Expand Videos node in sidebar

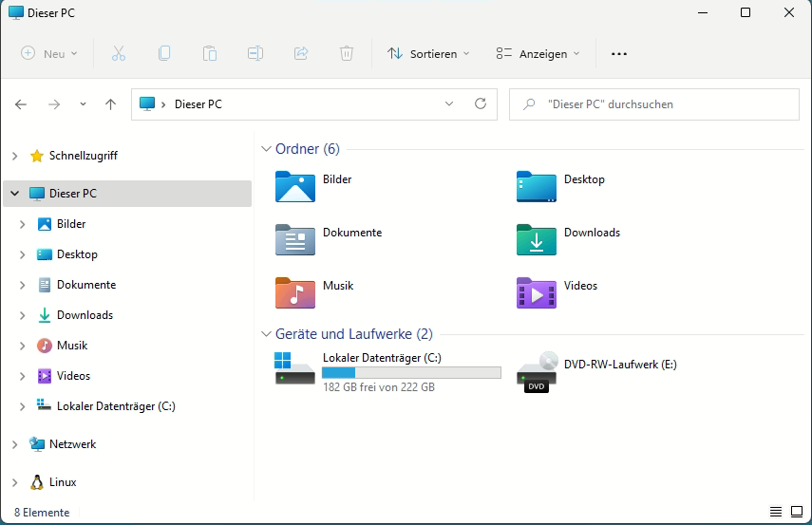[x=22, y=376]
